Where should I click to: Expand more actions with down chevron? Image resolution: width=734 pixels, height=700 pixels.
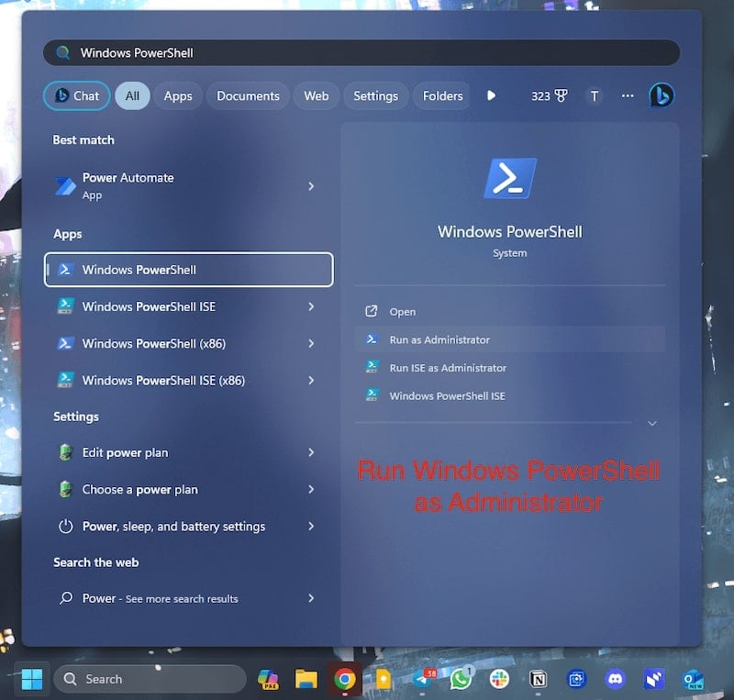pyautogui.click(x=651, y=423)
